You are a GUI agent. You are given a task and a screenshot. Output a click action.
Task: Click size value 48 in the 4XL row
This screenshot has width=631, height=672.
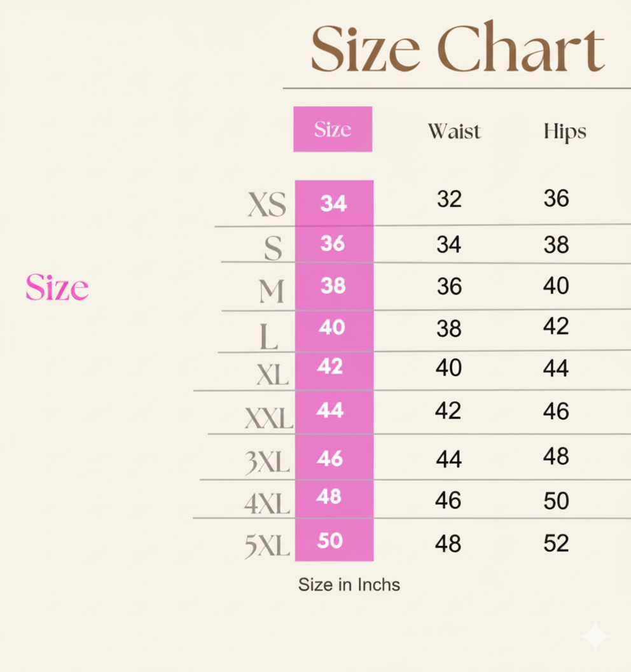tap(329, 496)
